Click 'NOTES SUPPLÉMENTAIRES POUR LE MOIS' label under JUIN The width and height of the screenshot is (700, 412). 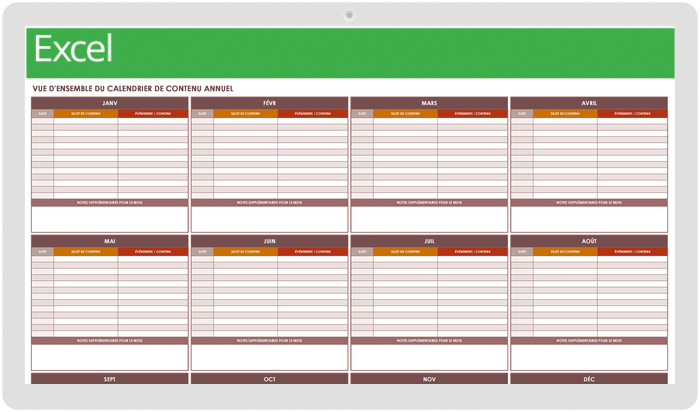(x=270, y=341)
